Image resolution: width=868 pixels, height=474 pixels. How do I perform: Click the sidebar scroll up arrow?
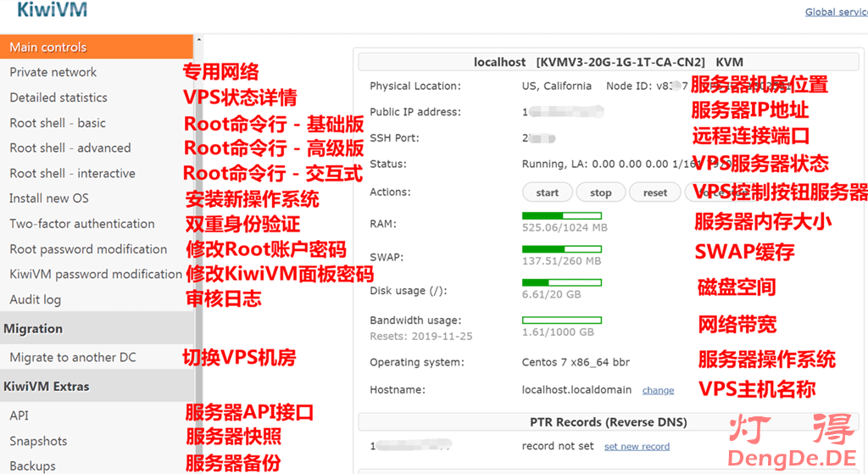tap(198, 39)
